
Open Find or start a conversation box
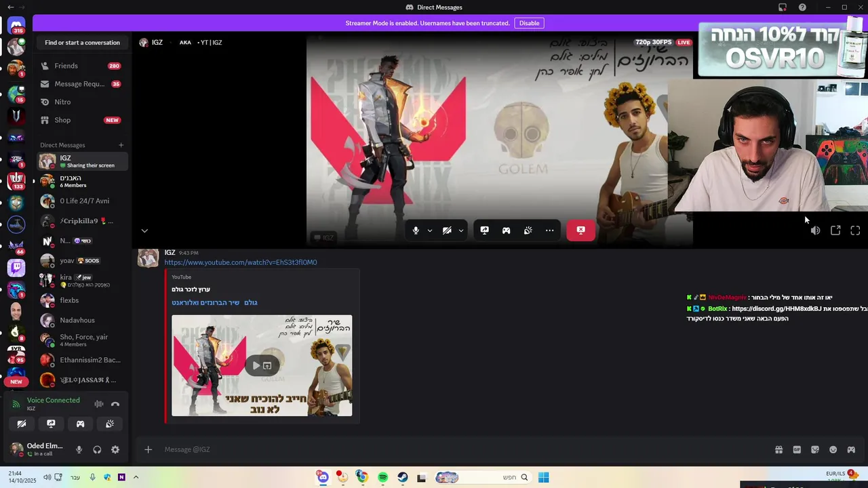(x=82, y=43)
